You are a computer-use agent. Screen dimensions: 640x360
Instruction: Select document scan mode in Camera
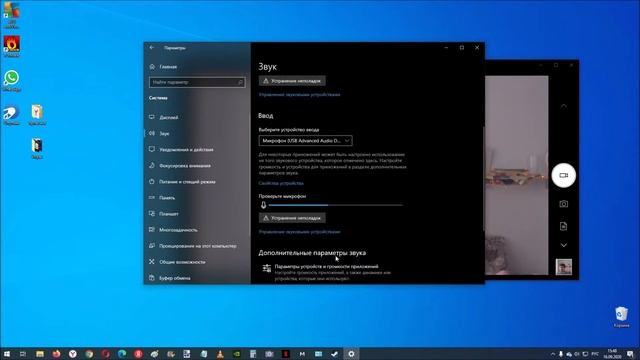point(563,226)
